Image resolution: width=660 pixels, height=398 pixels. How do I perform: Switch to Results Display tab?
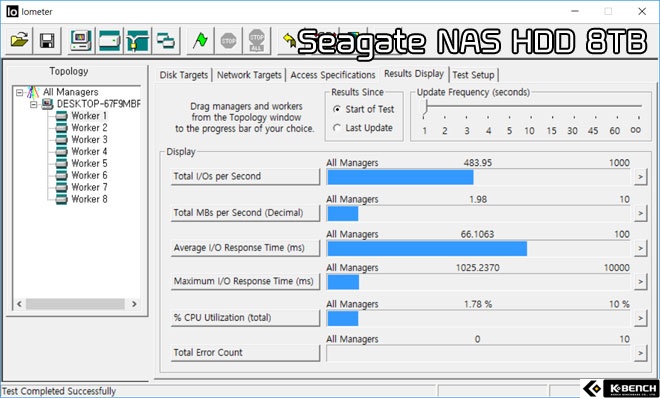tap(414, 74)
